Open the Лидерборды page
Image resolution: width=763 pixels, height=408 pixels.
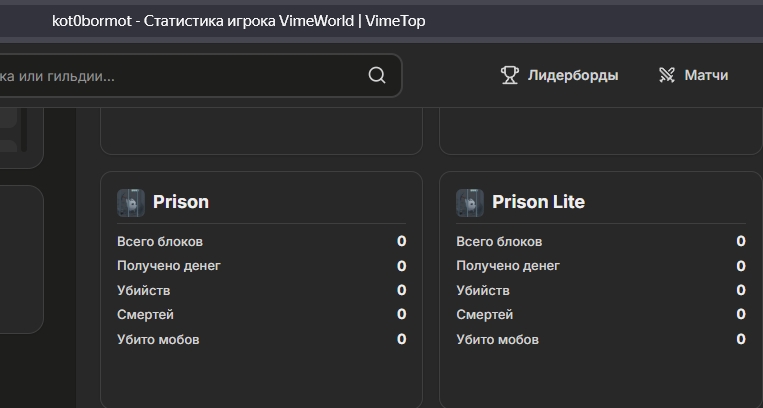[572, 75]
